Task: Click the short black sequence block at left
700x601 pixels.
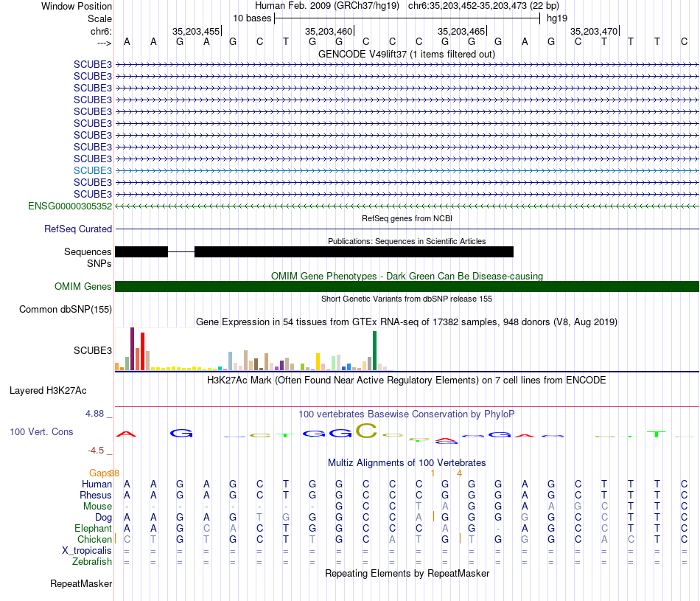Action: 141,252
